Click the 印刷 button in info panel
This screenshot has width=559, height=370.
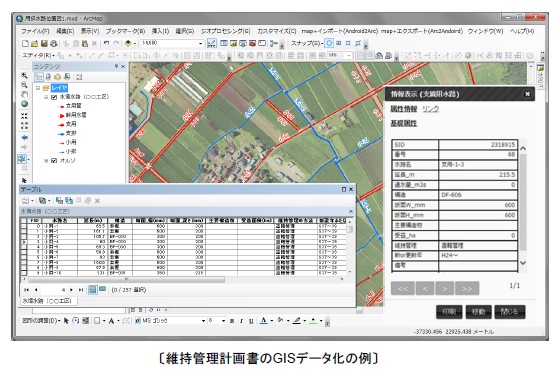coord(449,312)
